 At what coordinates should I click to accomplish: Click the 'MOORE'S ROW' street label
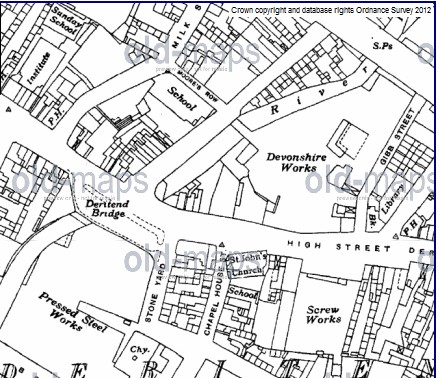(197, 86)
